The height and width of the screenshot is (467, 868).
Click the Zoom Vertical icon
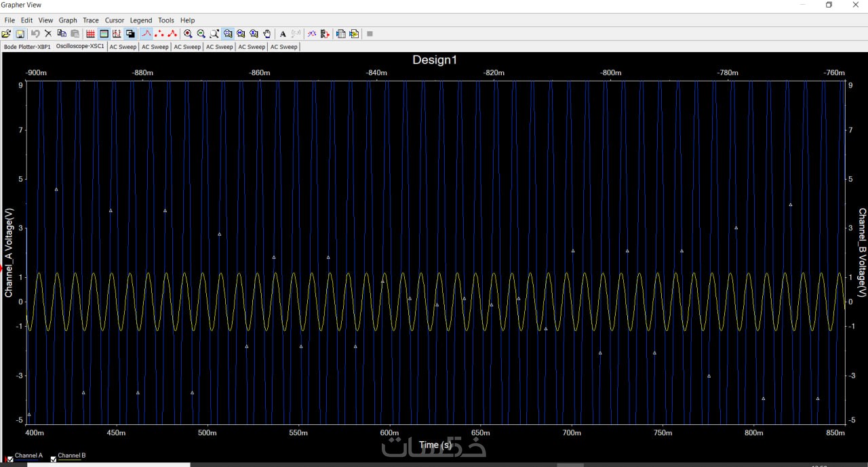(x=254, y=33)
